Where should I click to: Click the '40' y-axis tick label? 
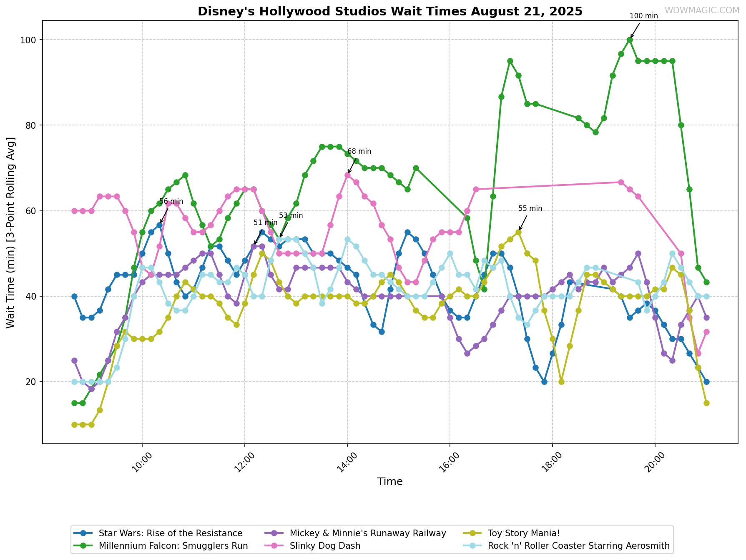click(32, 296)
